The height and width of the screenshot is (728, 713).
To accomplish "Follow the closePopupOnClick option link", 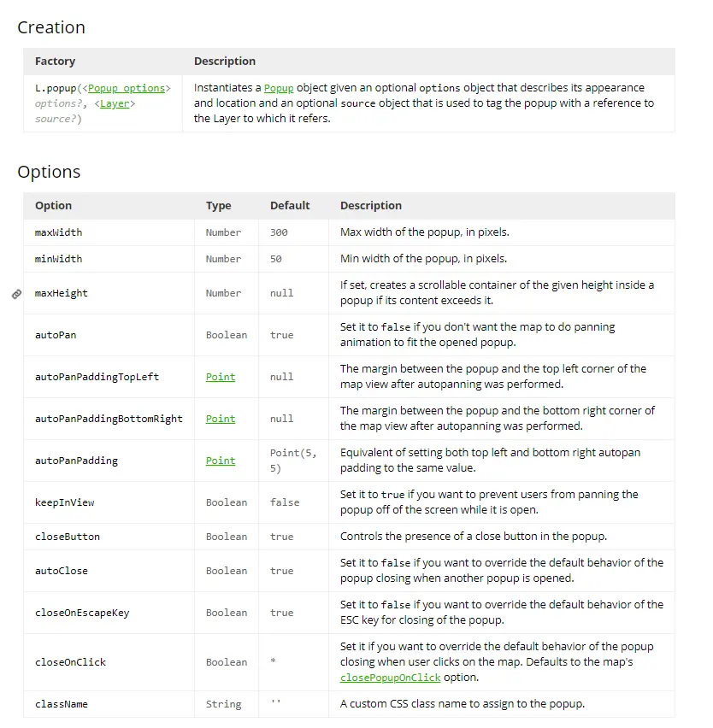I will (390, 678).
